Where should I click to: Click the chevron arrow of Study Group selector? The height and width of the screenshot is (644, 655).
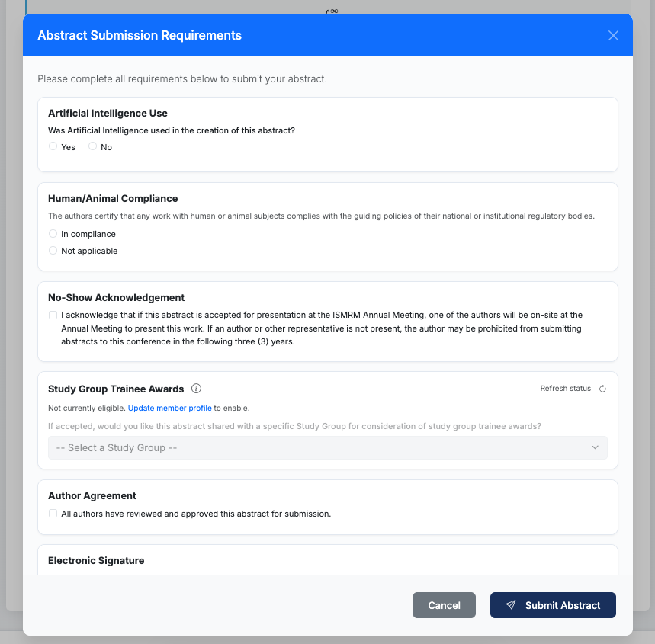click(596, 447)
